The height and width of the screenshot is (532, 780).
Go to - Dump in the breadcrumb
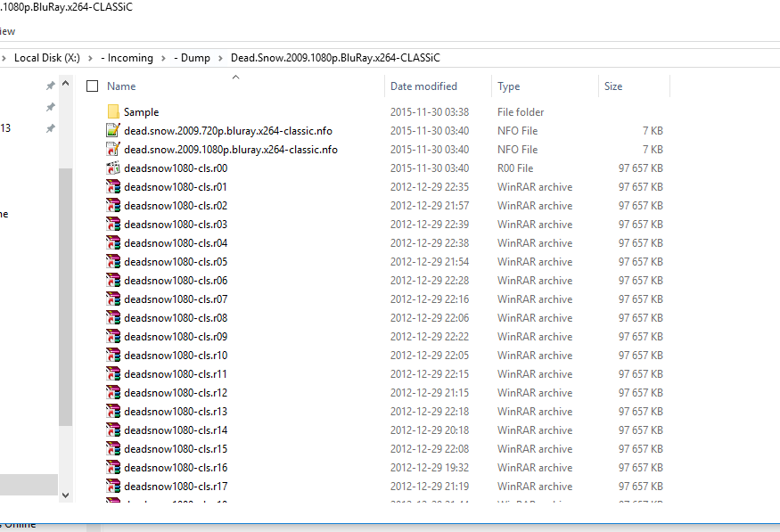point(192,58)
